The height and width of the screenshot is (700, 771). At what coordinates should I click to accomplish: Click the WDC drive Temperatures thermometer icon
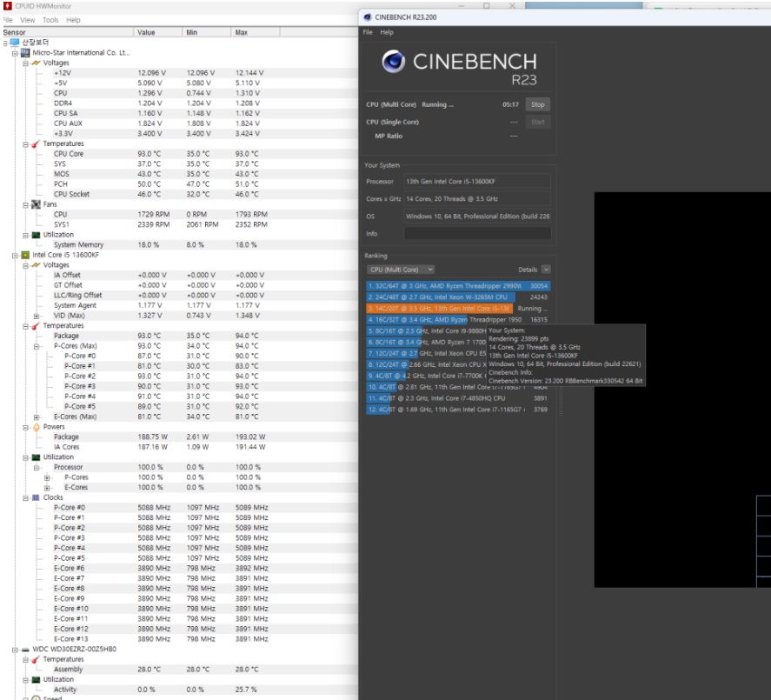(36, 659)
